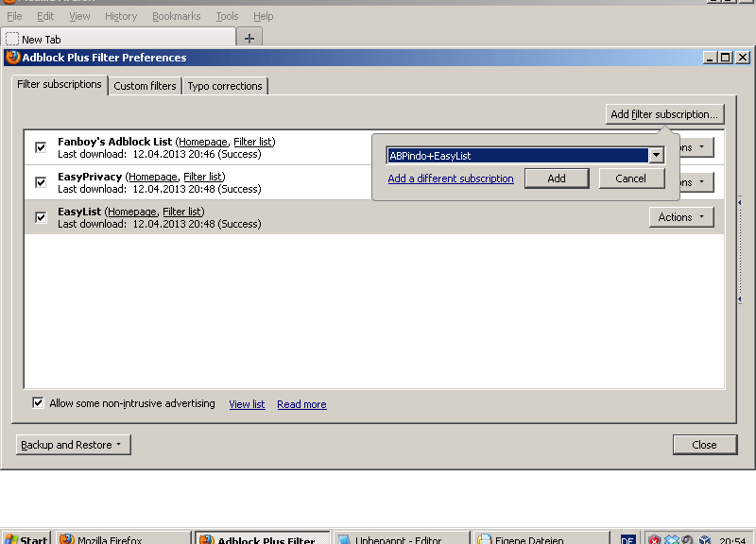Viewport: 756px width, 544px height.
Task: Open Actions dropdown for EasyList
Action: click(x=681, y=217)
